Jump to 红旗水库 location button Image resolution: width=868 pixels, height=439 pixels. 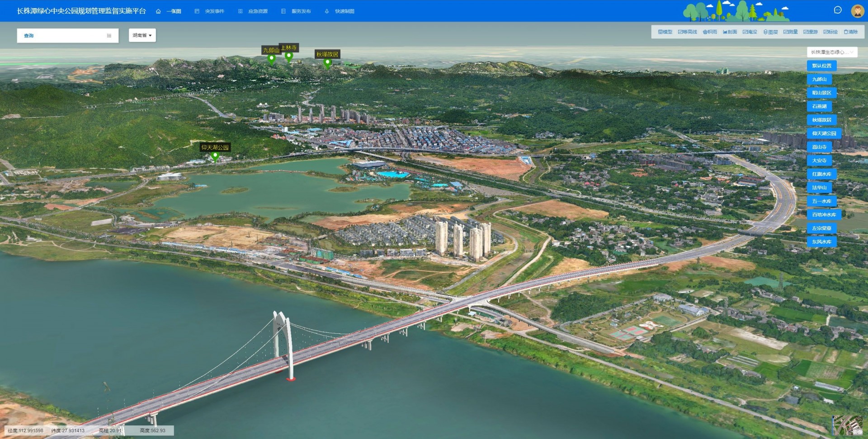click(x=821, y=174)
